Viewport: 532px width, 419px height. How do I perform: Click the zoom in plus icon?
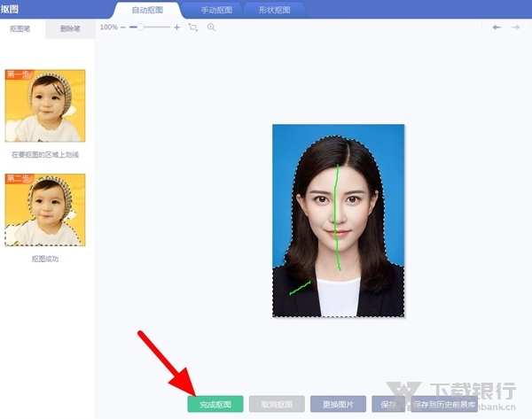pos(176,27)
